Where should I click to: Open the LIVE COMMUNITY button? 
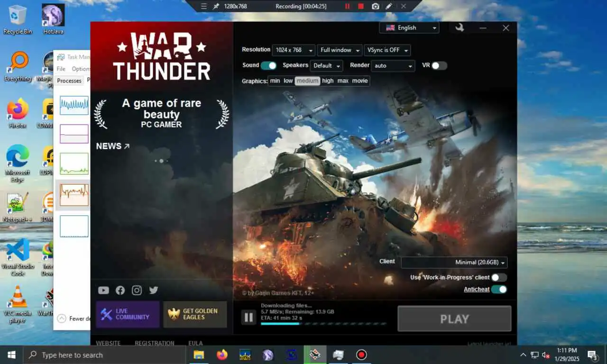click(x=128, y=314)
